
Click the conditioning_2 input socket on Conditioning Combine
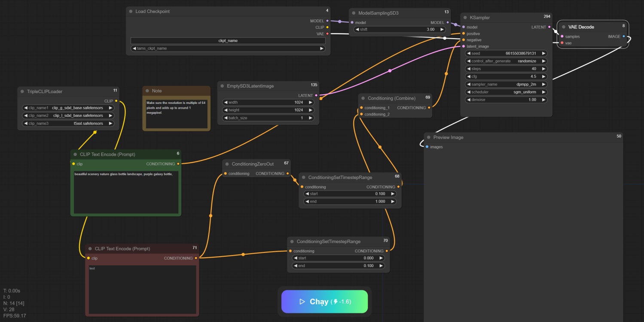(361, 114)
